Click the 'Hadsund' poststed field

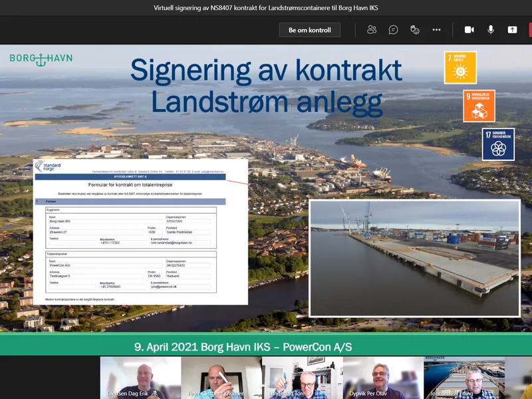pyautogui.click(x=188, y=276)
